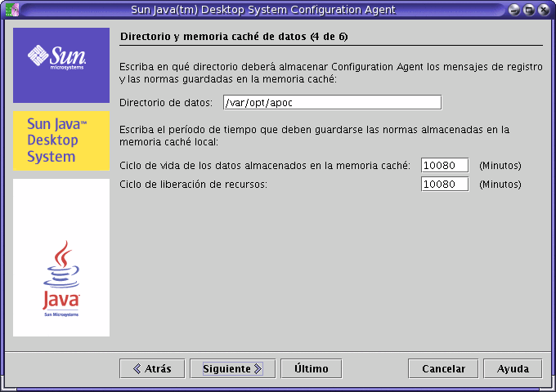556x392 pixels.
Task: Go back with the Atrás button
Action: pos(152,368)
